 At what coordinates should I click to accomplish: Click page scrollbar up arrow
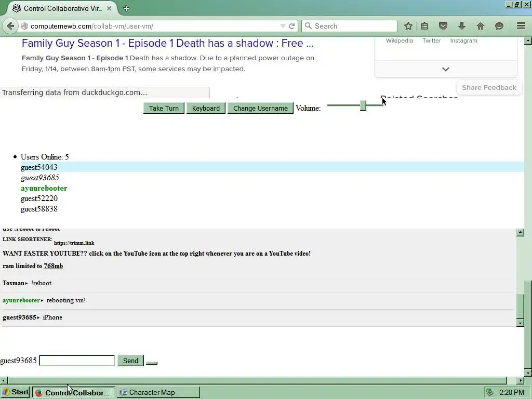pyautogui.click(x=528, y=41)
